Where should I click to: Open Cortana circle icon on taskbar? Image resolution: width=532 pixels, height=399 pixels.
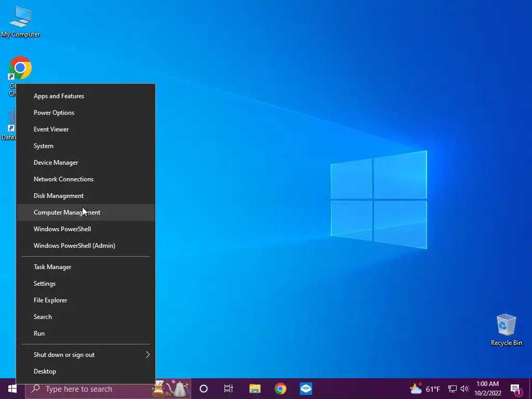[204, 389]
